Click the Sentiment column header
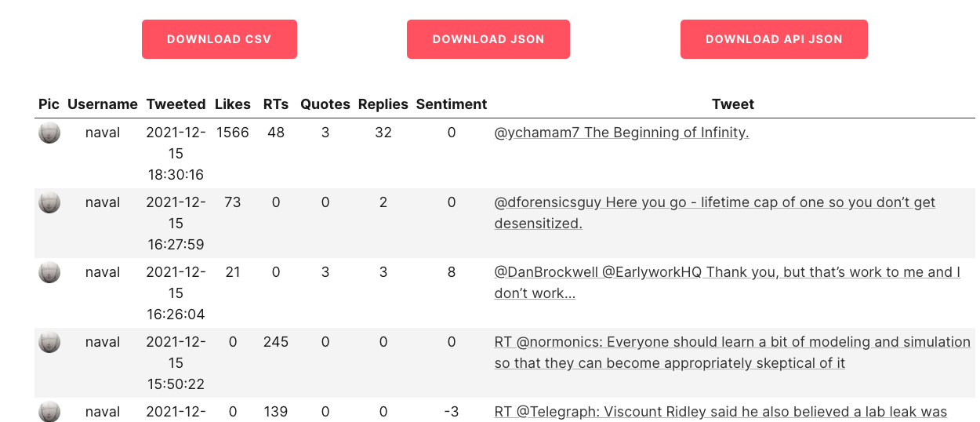The width and height of the screenshot is (980, 422). coord(452,104)
